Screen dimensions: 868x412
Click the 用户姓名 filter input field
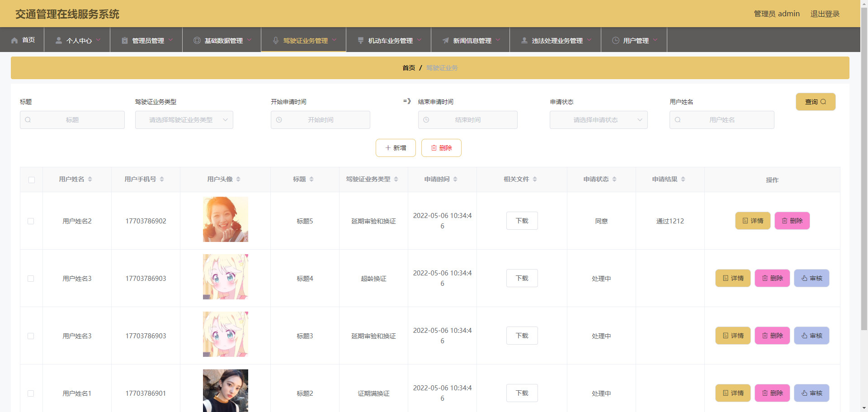pyautogui.click(x=722, y=120)
